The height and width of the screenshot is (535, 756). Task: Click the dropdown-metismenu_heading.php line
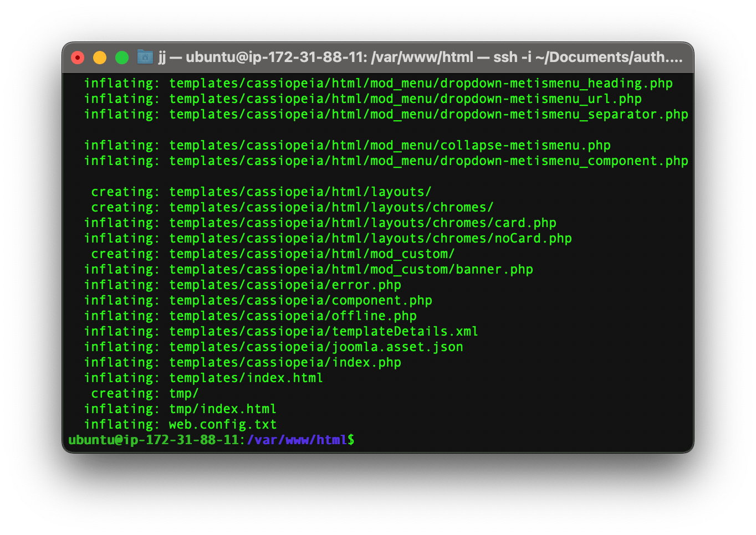[x=379, y=84]
